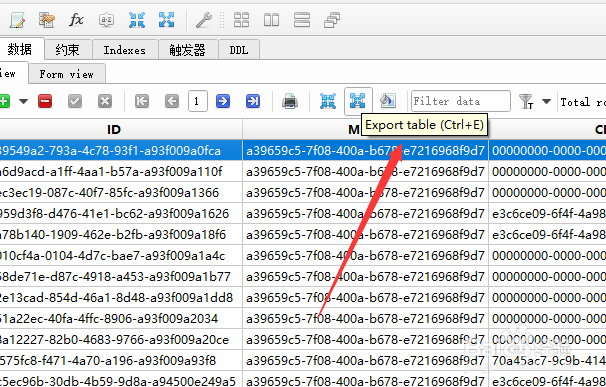Insert a new row with green plus
This screenshot has height=387, width=606.
pos(4,102)
